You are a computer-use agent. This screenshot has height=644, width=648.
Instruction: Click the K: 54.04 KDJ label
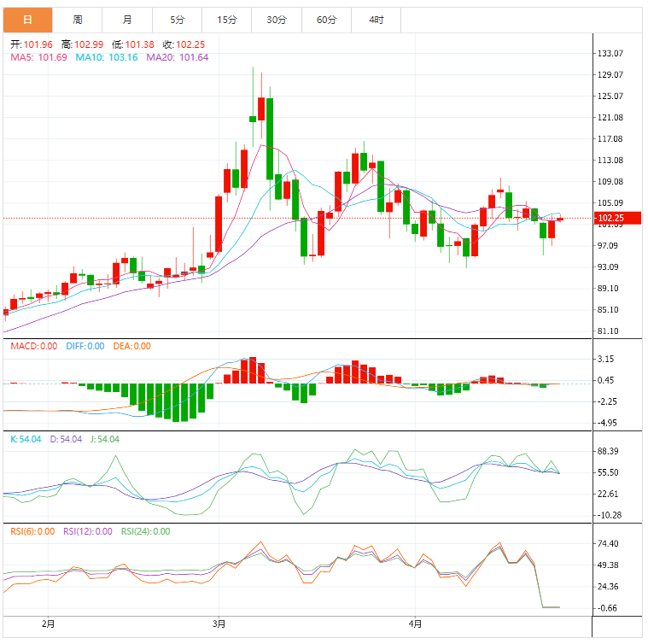point(26,439)
